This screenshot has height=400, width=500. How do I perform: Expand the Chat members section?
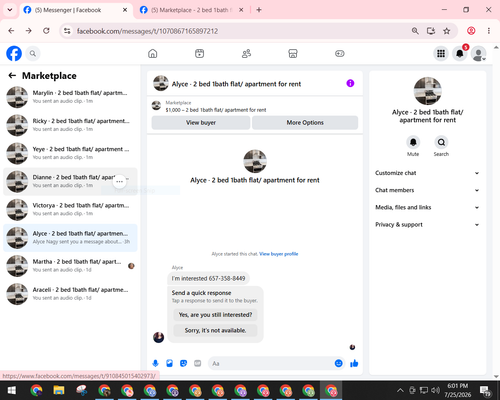click(428, 190)
